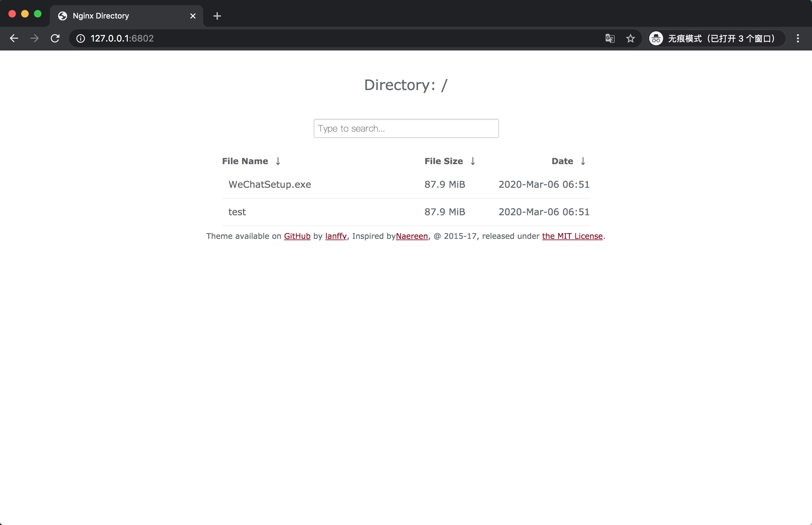812x525 pixels.
Task: Open a new tab with plus button
Action: [217, 16]
